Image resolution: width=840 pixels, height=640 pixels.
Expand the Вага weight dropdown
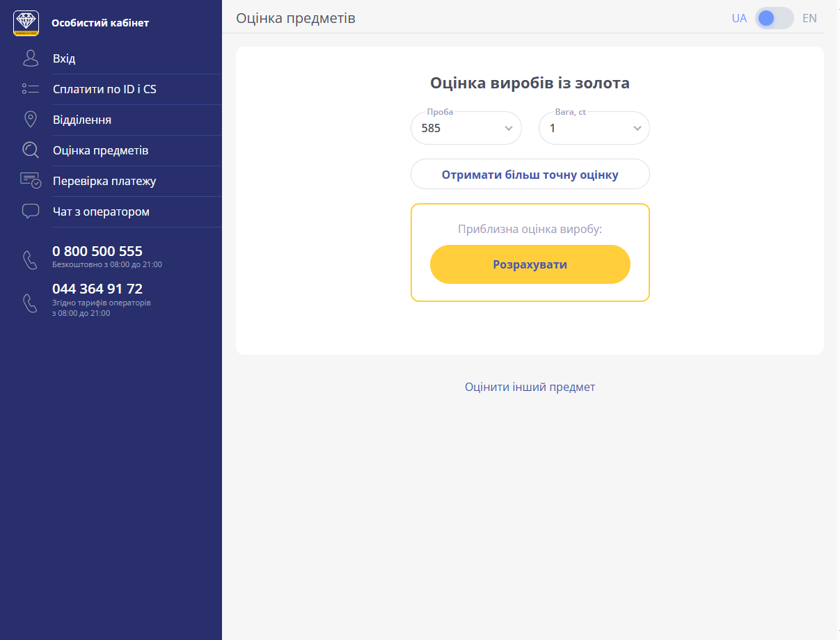594,128
